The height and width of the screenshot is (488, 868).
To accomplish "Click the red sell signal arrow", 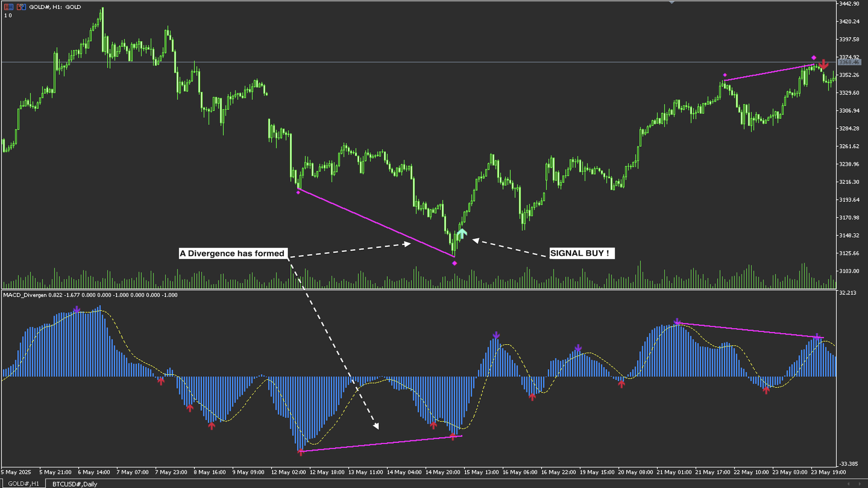I will point(823,64).
